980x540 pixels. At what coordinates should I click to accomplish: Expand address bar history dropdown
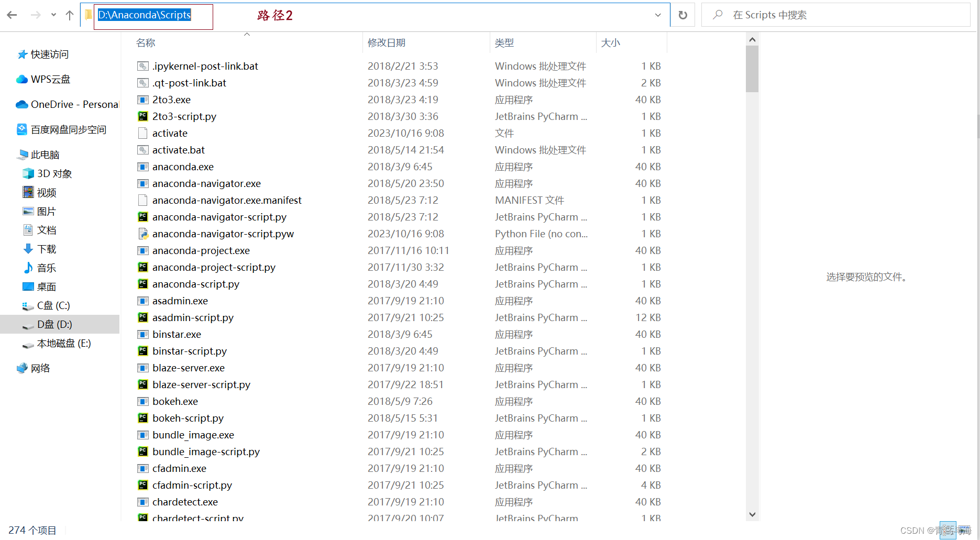pos(658,15)
